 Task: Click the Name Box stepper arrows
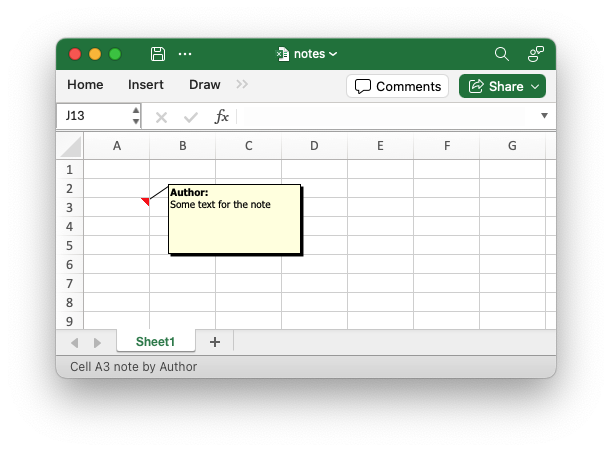135,116
